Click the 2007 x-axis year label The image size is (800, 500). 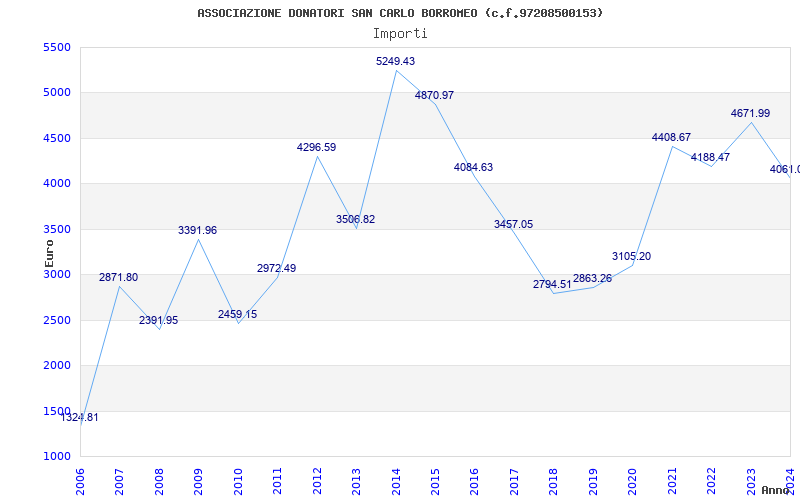pos(119,482)
